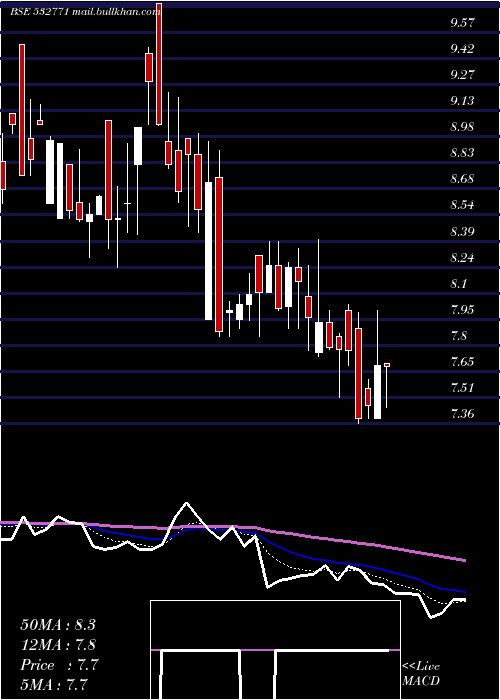Viewport: 500px width, 700px height.
Task: Click the last small red candlestick near 7.65
Action: 387,365
